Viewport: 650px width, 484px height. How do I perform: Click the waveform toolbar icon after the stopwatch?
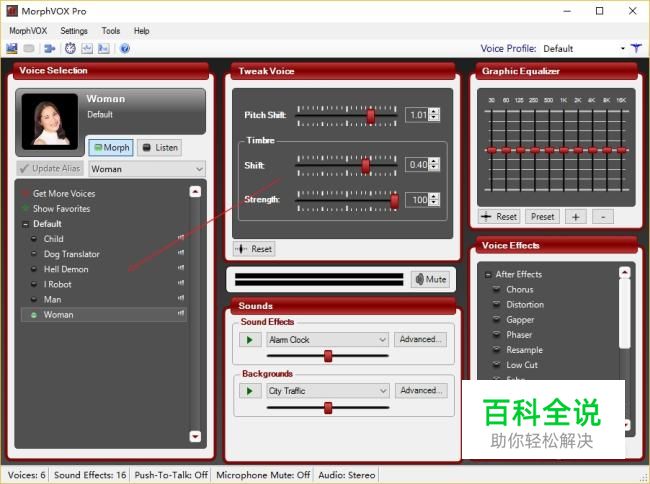pyautogui.click(x=87, y=48)
